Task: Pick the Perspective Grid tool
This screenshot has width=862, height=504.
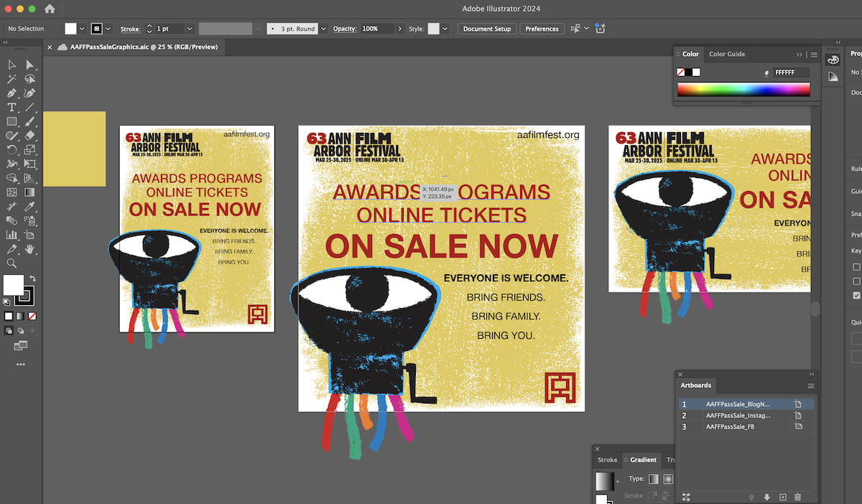Action: pyautogui.click(x=30, y=178)
